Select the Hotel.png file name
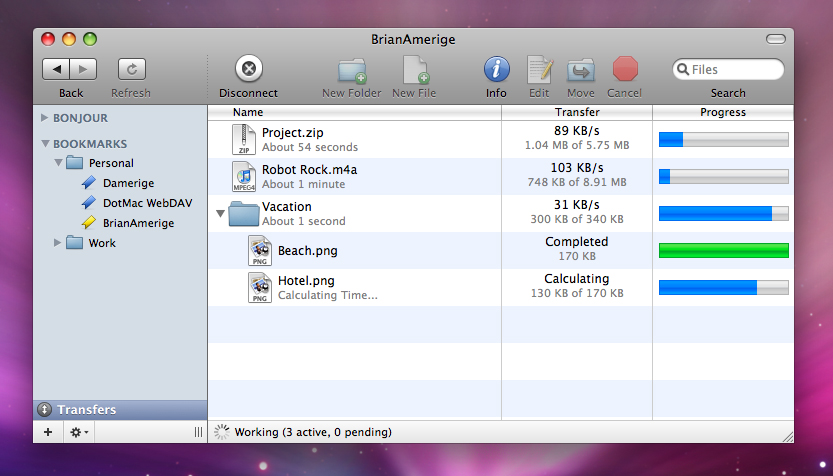833x476 pixels. 306,280
